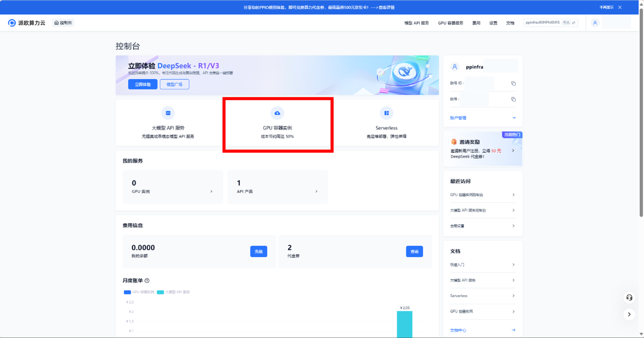
Task: Copy the 账号 ID value
Action: [x=513, y=83]
